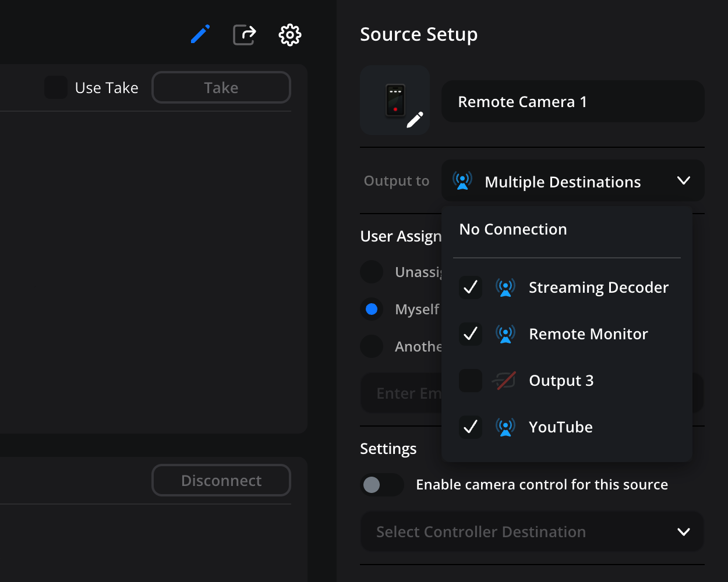Image resolution: width=728 pixels, height=582 pixels.
Task: Click the Streaming Decoder broadcast icon
Action: tap(506, 288)
